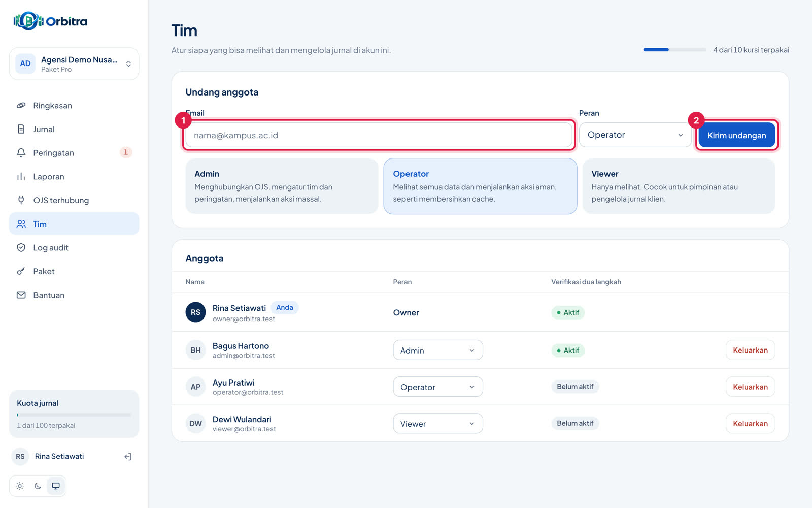This screenshot has height=508, width=812.
Task: Click Keluarkan for Bagus Hartono
Action: [750, 350]
